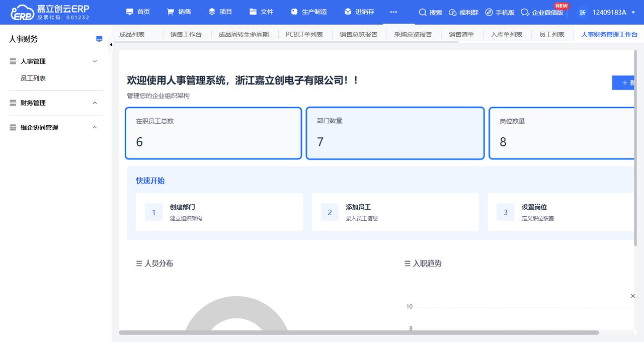The image size is (644, 342).
Task: Switch to the 采购总览报告 tab
Action: pyautogui.click(x=413, y=35)
